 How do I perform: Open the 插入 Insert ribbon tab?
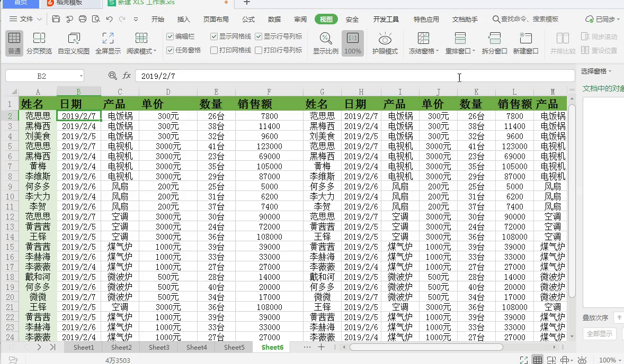(x=183, y=19)
